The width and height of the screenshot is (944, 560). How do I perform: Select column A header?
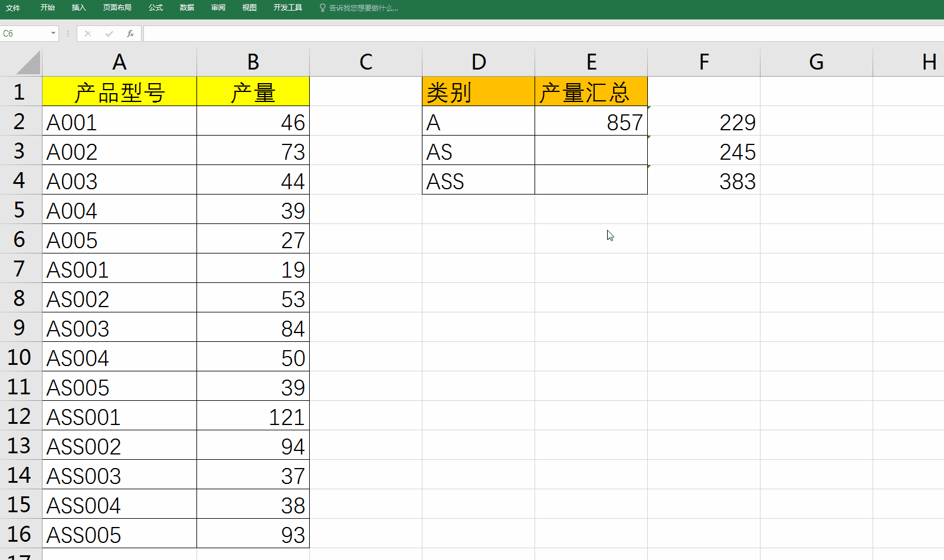(119, 62)
